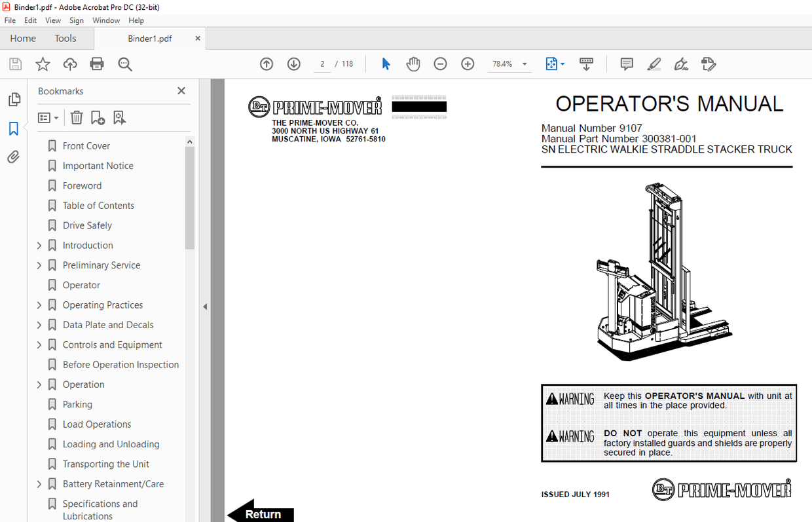The image size is (812, 522).
Task: Open the zoom level 78.4% dropdown
Action: (x=524, y=64)
